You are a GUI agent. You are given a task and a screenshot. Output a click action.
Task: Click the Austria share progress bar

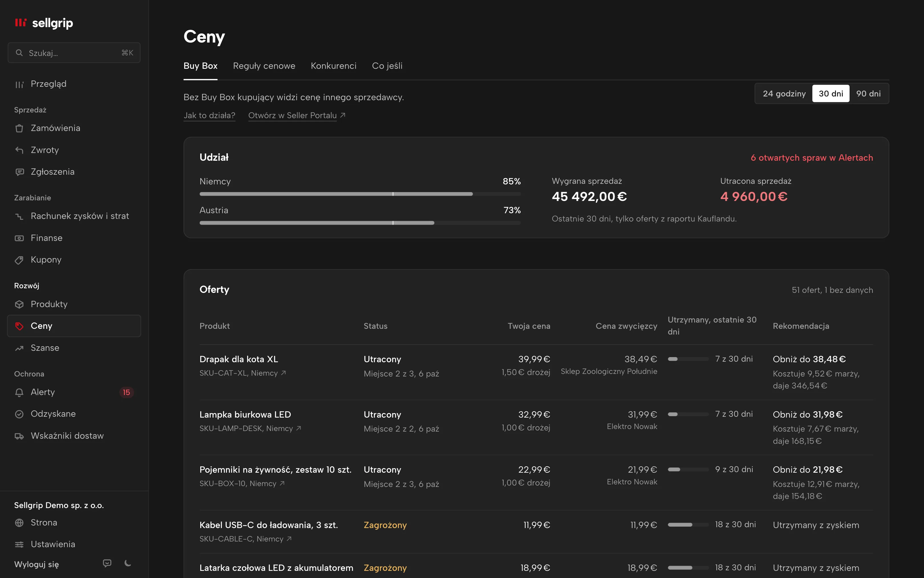coord(360,223)
